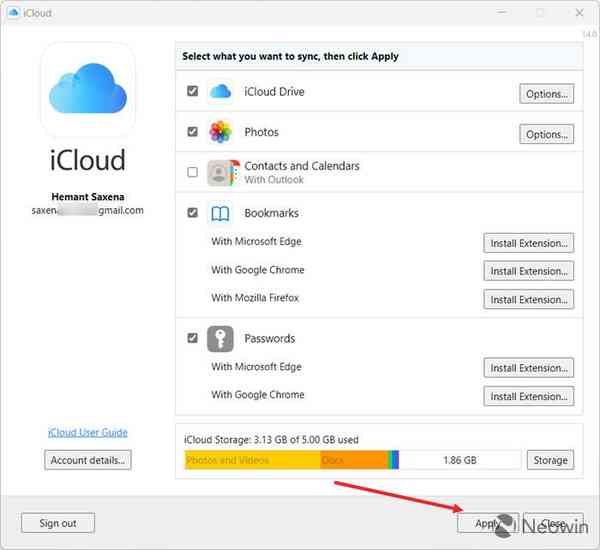
Task: Click the Contacts and Calendars icon
Action: coord(220,172)
